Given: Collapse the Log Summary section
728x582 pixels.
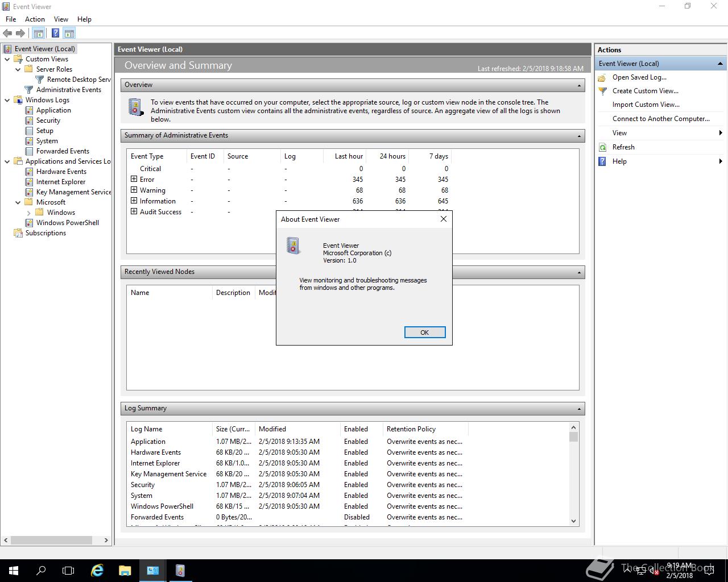Looking at the screenshot, I should click(x=579, y=409).
